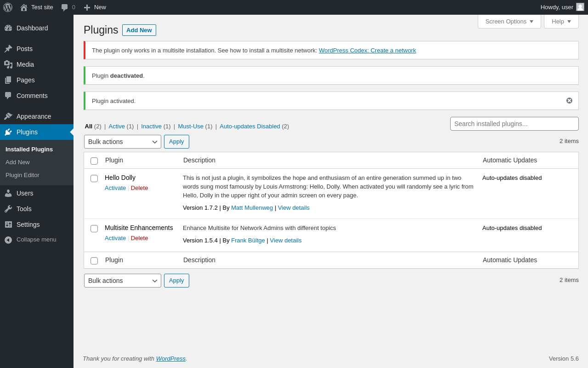This screenshot has width=588, height=368.
Task: Expand the Screen Options panel
Action: point(509,21)
